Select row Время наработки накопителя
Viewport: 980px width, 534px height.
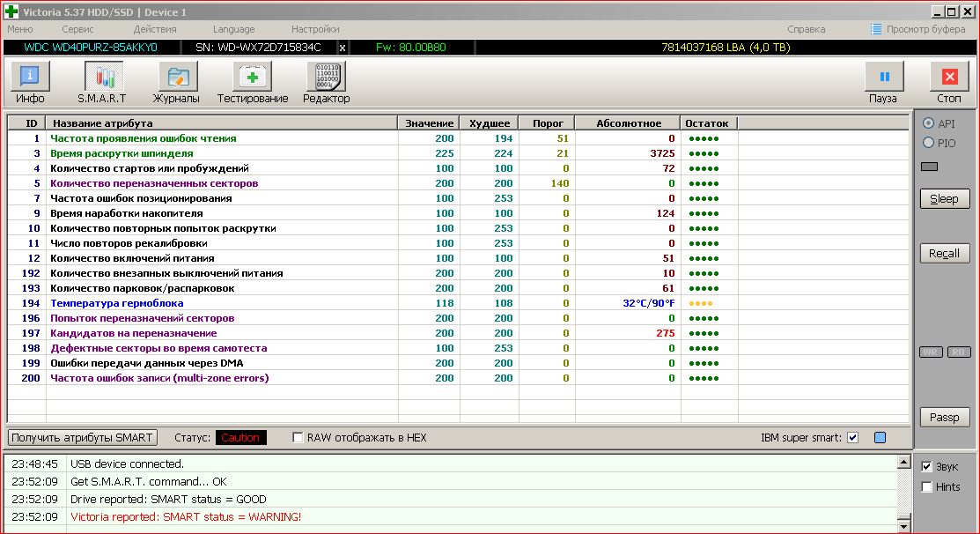click(x=458, y=213)
